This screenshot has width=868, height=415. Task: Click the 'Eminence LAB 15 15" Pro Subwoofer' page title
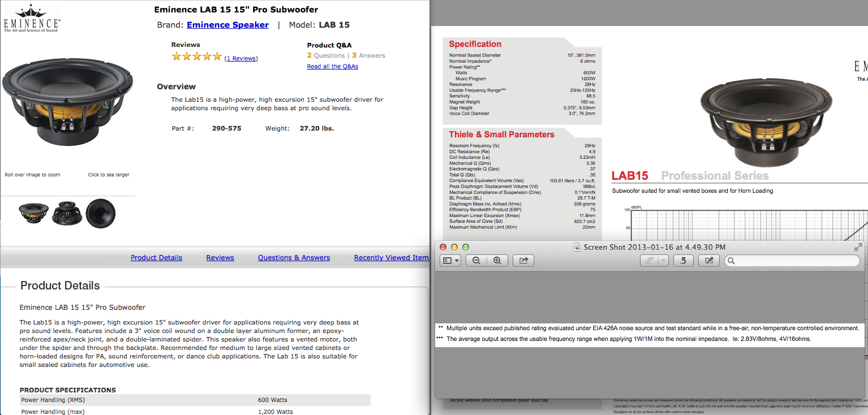pyautogui.click(x=236, y=10)
